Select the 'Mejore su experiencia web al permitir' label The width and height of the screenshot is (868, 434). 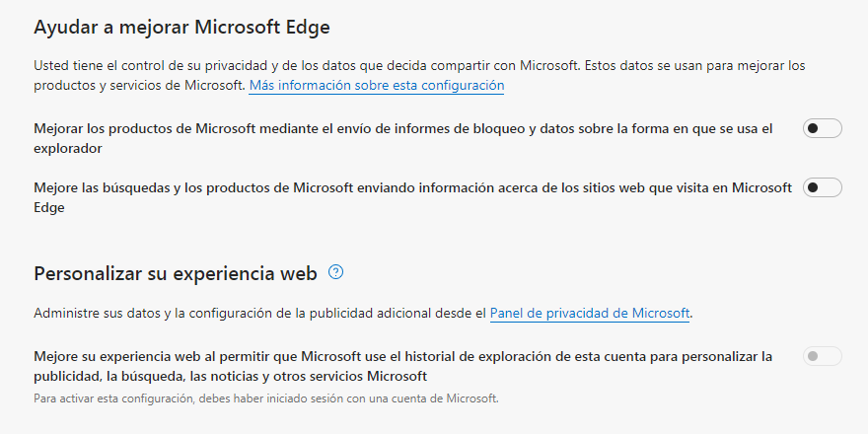point(403,366)
